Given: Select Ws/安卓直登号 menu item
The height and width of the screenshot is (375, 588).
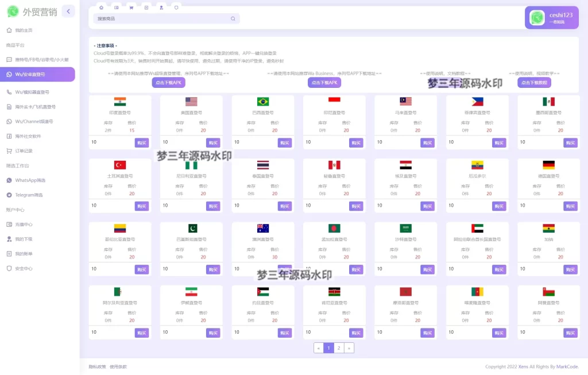Looking at the screenshot, I should tap(30, 74).
